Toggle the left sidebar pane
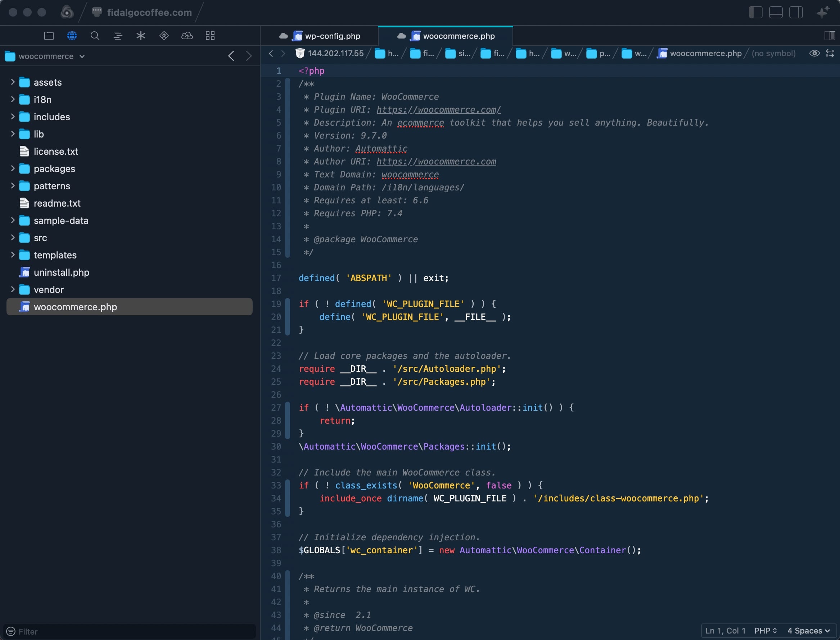The image size is (840, 640). [x=755, y=12]
